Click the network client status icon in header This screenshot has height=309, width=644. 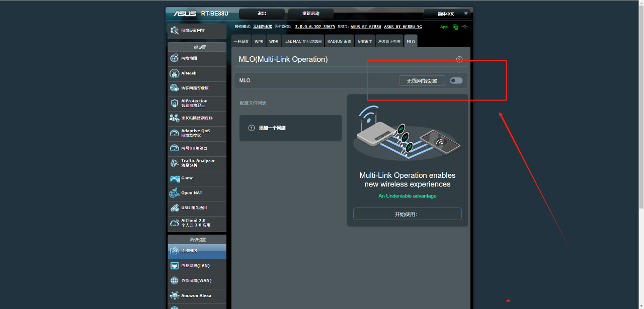pyautogui.click(x=455, y=27)
